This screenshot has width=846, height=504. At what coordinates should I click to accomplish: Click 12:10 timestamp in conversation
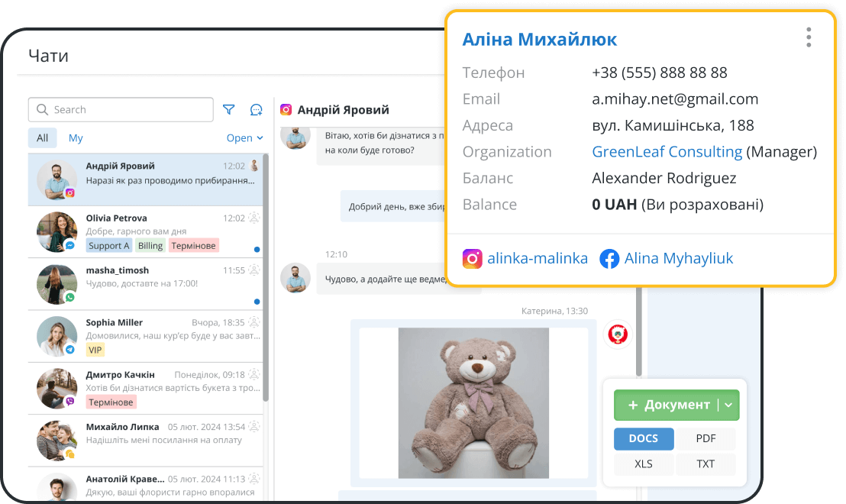[336, 254]
